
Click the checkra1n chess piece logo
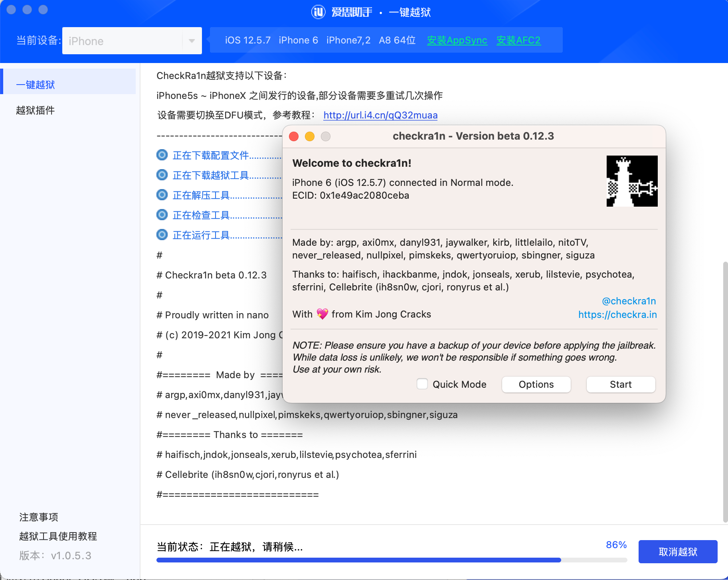click(x=632, y=181)
